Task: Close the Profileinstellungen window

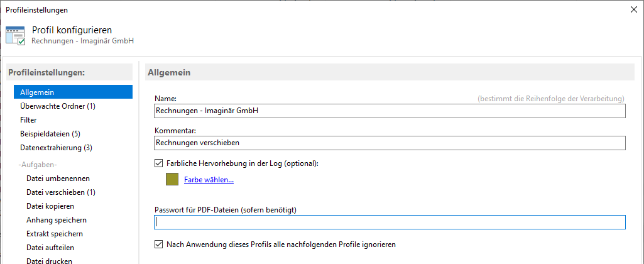Action: click(634, 9)
